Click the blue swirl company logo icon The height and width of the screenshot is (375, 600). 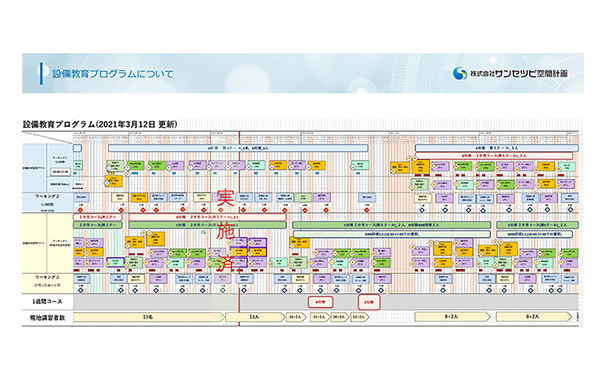click(460, 73)
